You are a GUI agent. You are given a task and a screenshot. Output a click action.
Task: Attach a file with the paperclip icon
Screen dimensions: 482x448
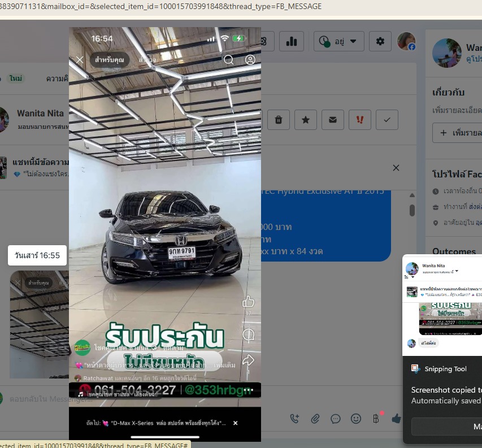(315, 419)
